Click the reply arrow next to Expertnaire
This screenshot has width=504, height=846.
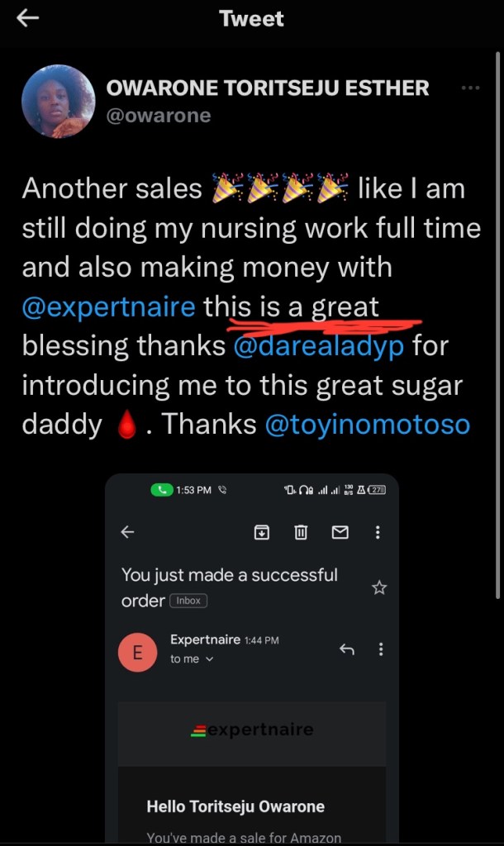tap(347, 649)
